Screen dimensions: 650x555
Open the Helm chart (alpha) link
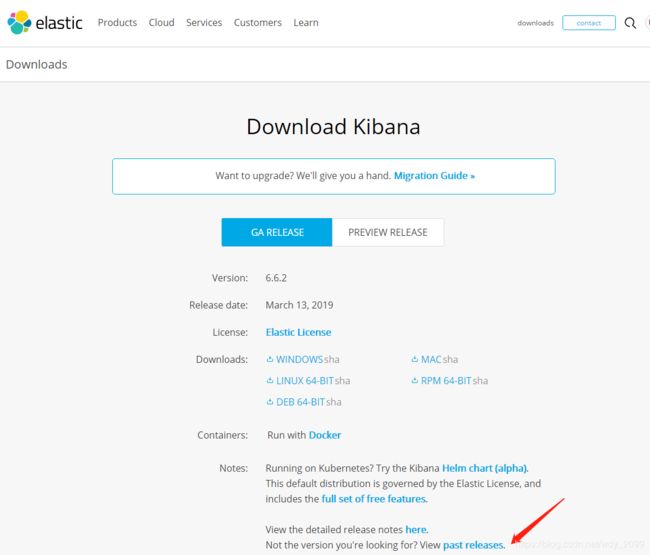[485, 468]
